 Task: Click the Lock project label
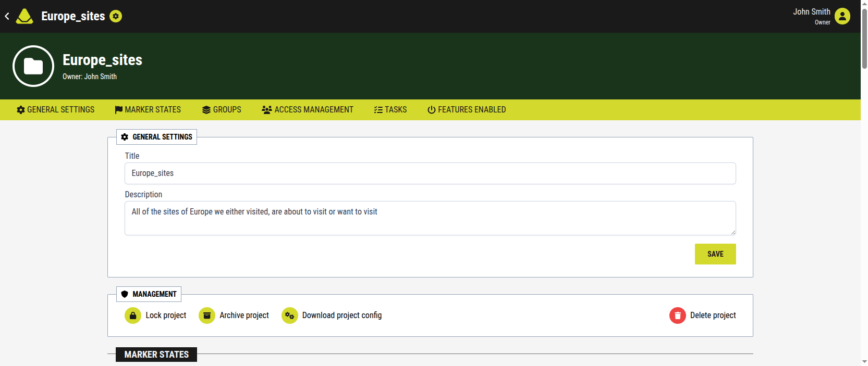coord(166,315)
